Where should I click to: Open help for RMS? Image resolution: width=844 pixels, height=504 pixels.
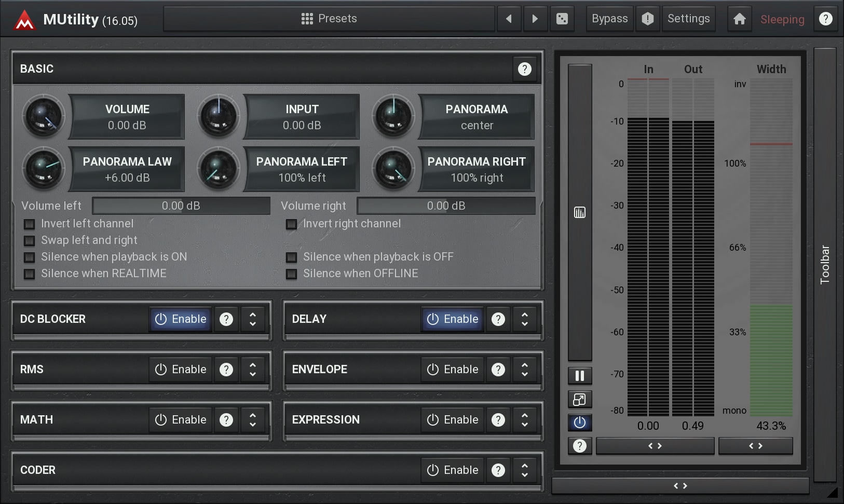pyautogui.click(x=226, y=370)
